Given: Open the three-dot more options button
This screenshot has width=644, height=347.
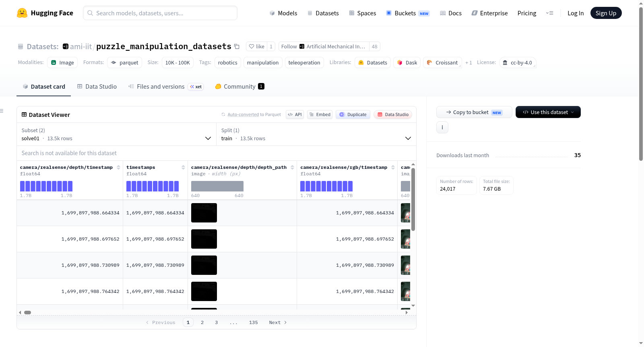Looking at the screenshot, I should [x=442, y=127].
